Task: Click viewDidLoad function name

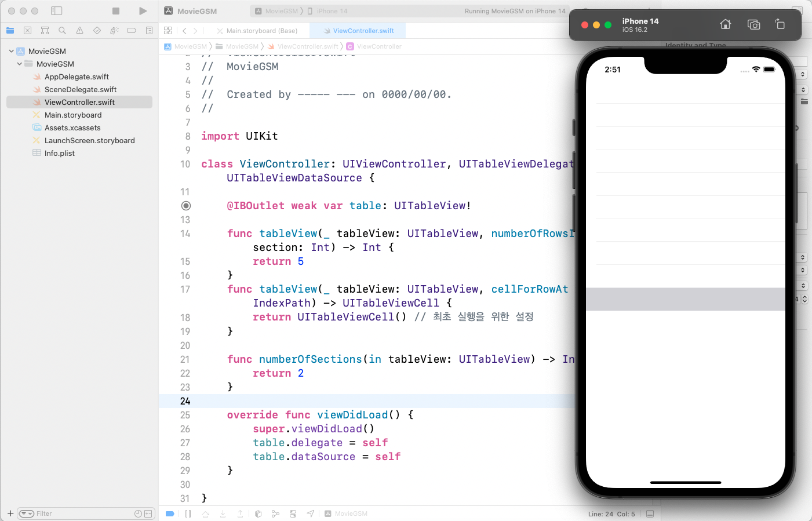Action: pos(352,415)
